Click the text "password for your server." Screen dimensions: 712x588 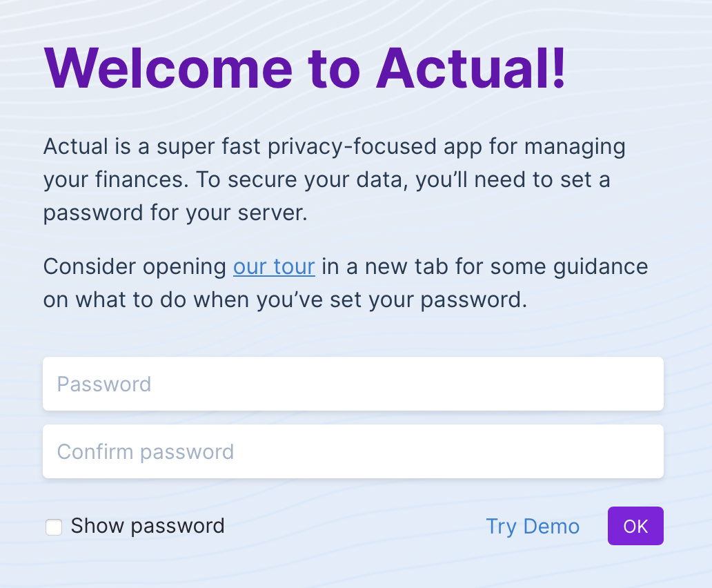175,213
